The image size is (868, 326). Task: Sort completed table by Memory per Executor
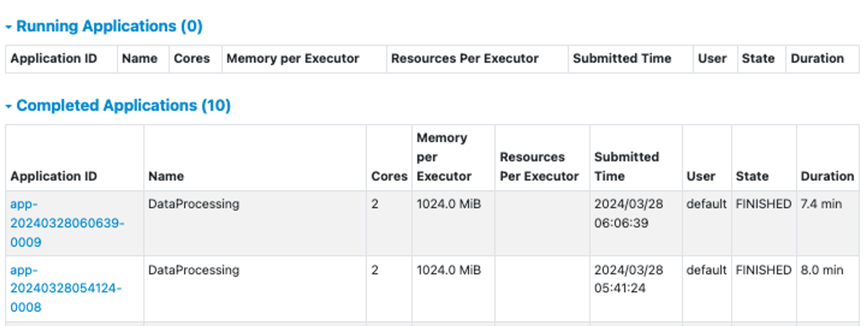444,157
